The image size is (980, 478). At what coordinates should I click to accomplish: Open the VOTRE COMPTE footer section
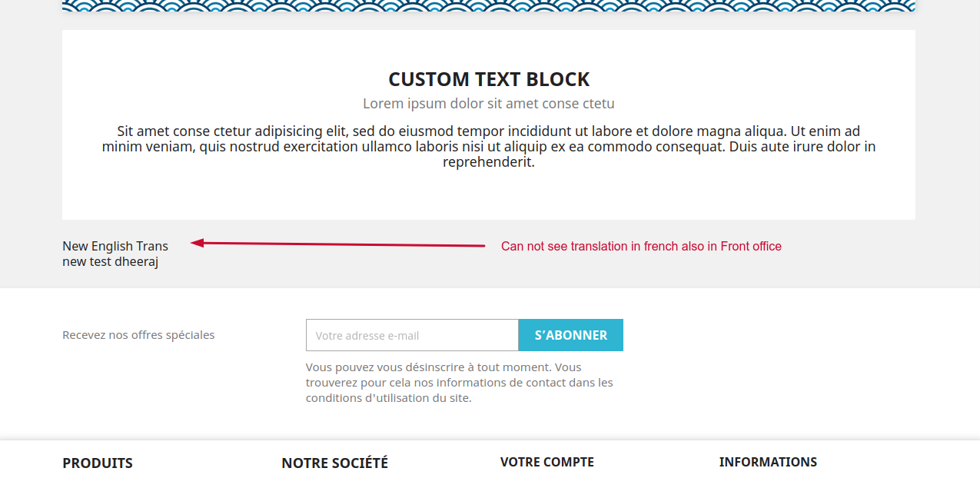(546, 462)
